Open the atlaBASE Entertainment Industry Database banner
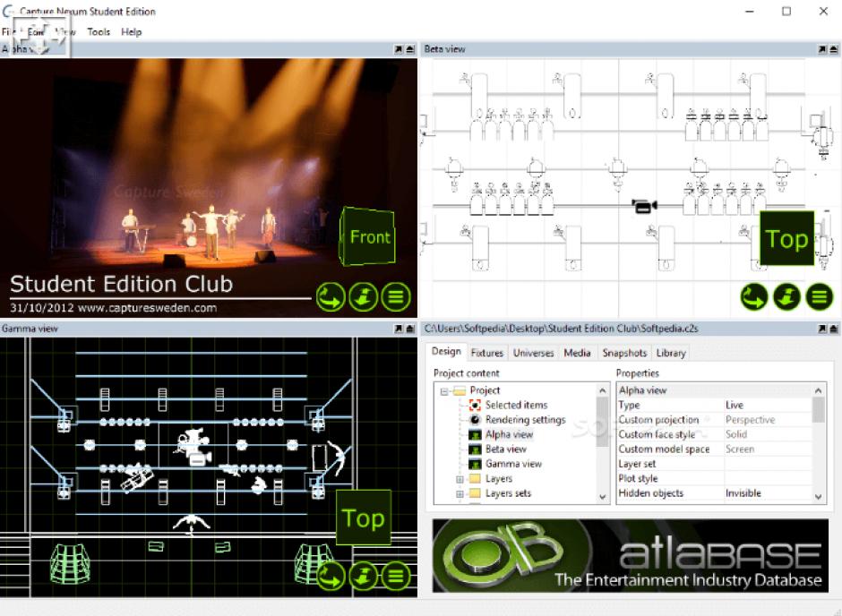The image size is (842, 616). tap(630, 555)
